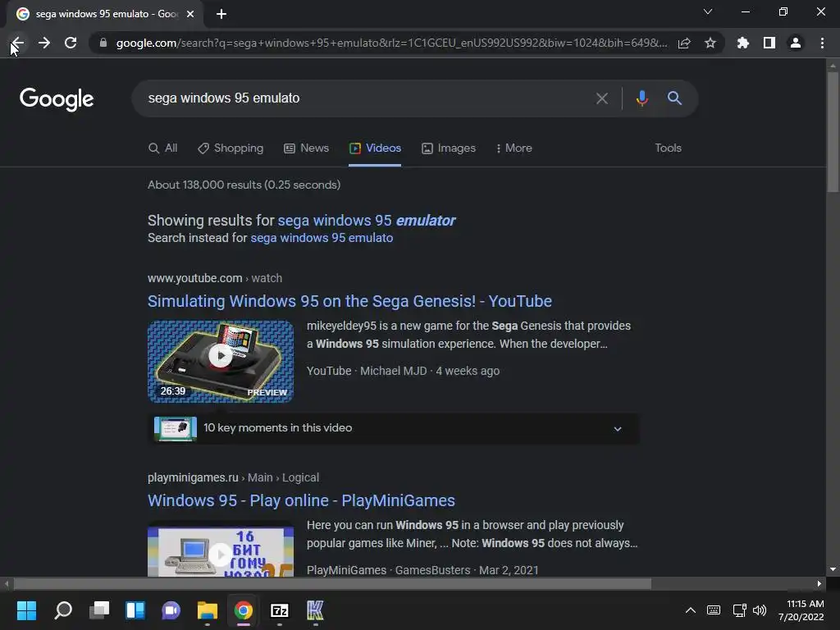Switch to All results tab

(x=163, y=148)
